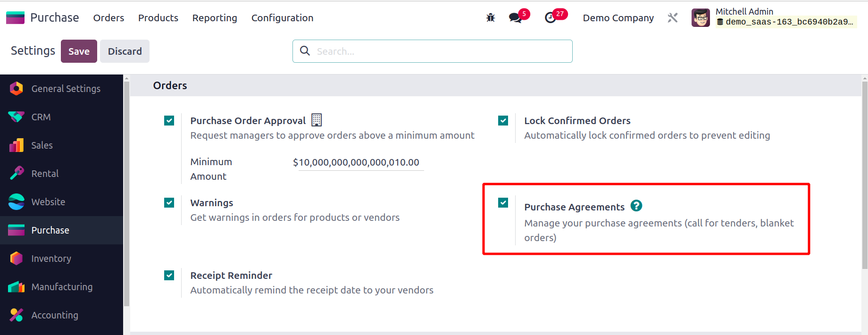Select Inventory in the settings sidebar
The width and height of the screenshot is (868, 335).
[x=51, y=259]
